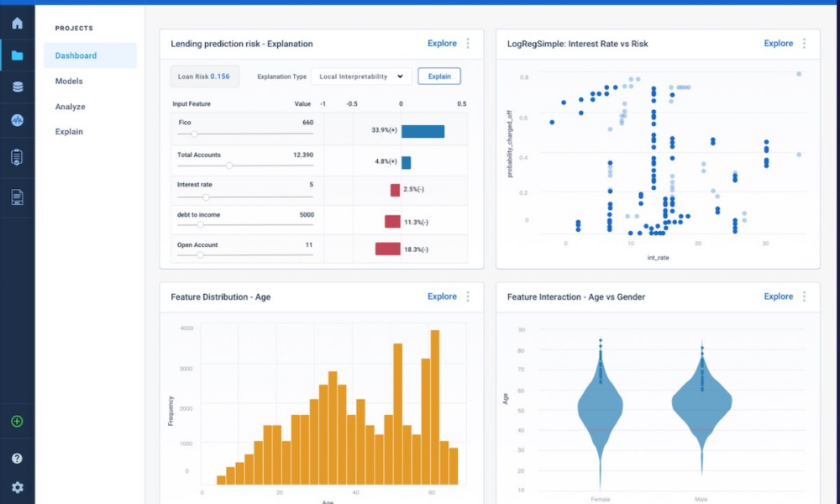840x504 pixels.
Task: Click the green add plus icon
Action: point(17,422)
